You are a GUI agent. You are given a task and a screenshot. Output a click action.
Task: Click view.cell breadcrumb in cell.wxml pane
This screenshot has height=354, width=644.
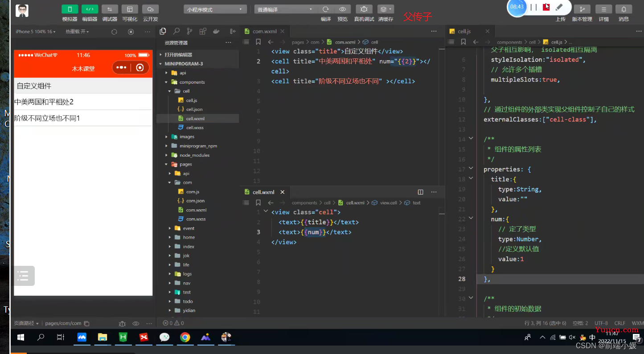pyautogui.click(x=384, y=203)
